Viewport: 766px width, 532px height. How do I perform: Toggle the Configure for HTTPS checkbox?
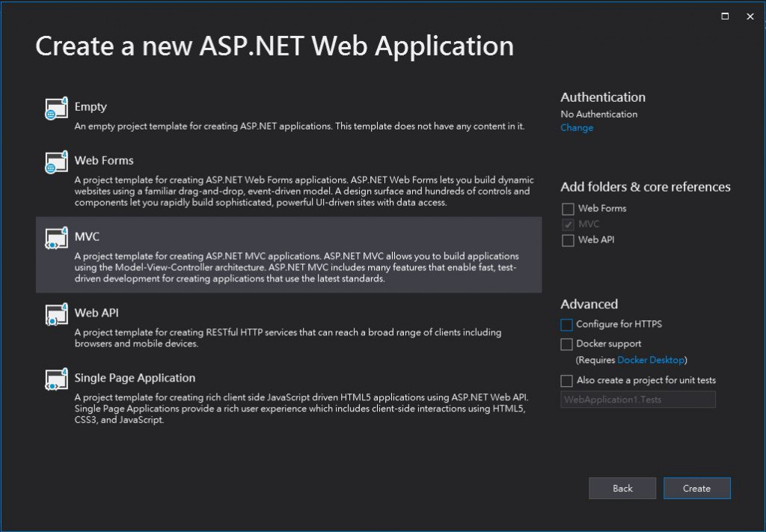567,325
